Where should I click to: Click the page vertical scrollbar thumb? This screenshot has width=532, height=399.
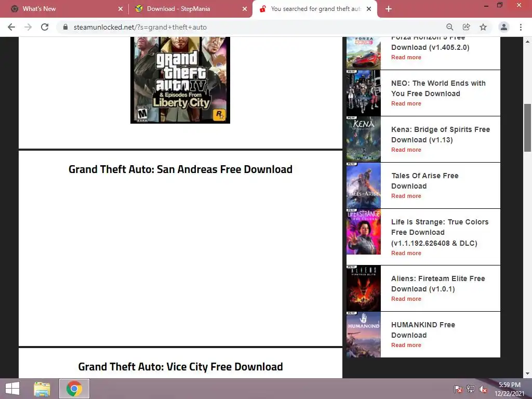point(527,128)
